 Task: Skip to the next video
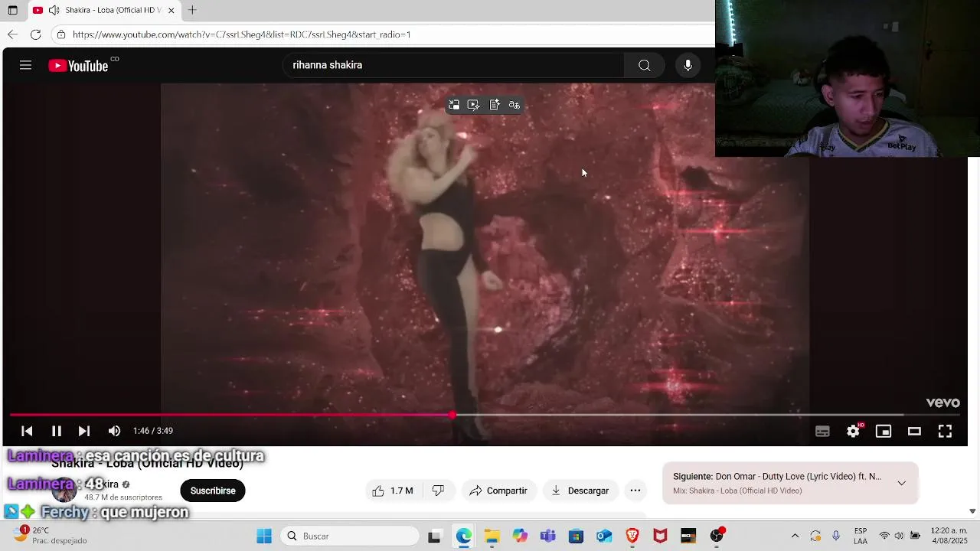[84, 431]
